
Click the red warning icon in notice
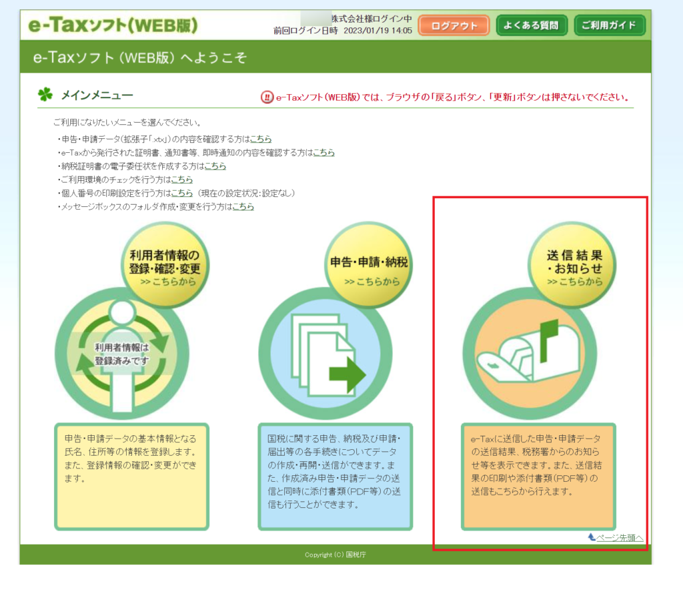coord(266,97)
